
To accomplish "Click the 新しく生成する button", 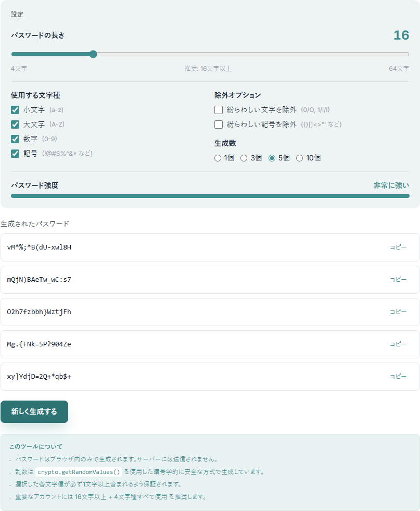I will pos(34,412).
